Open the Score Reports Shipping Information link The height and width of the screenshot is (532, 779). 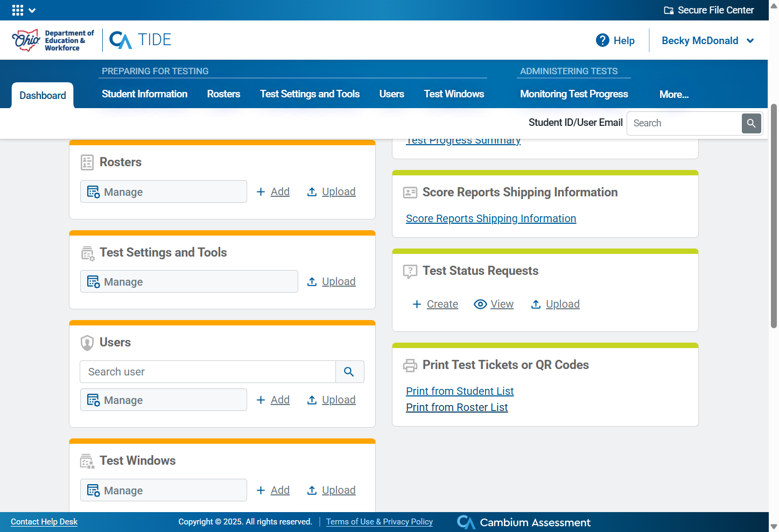coord(491,218)
